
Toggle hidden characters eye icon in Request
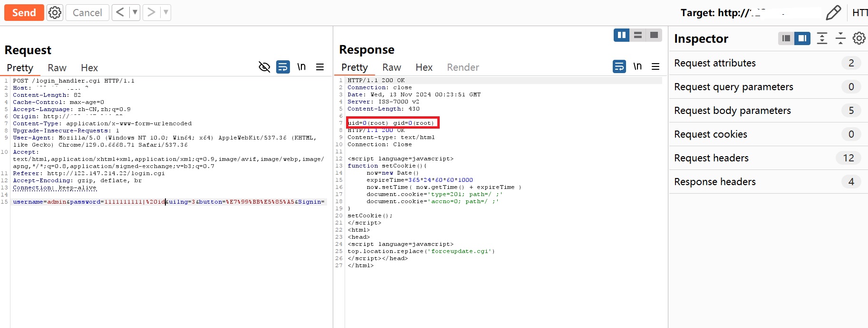coord(264,67)
